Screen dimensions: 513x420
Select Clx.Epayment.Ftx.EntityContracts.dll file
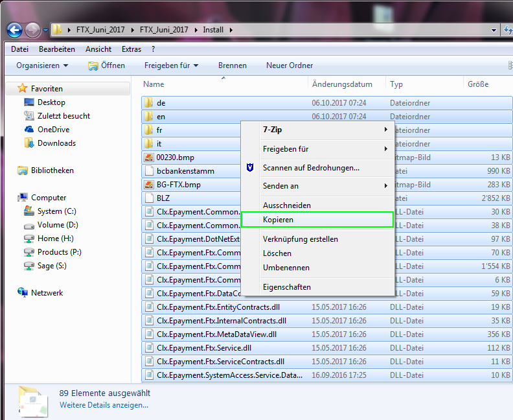[x=327, y=307]
